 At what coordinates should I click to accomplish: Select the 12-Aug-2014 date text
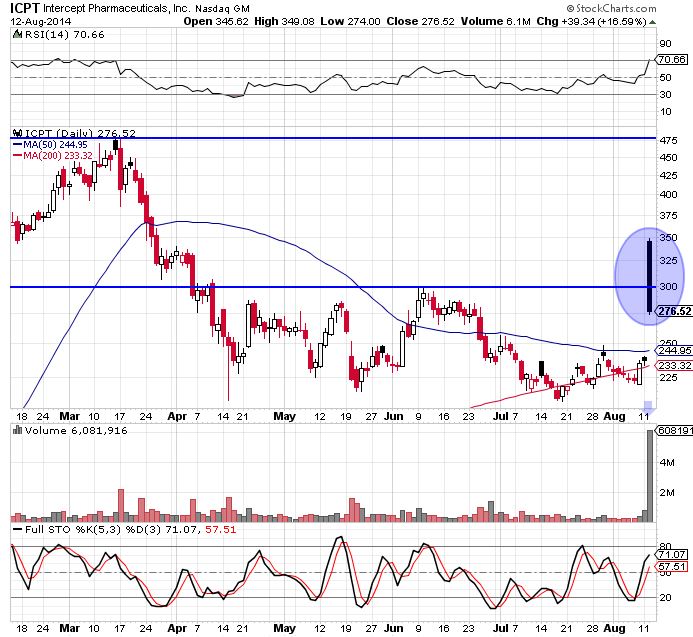[x=41, y=21]
